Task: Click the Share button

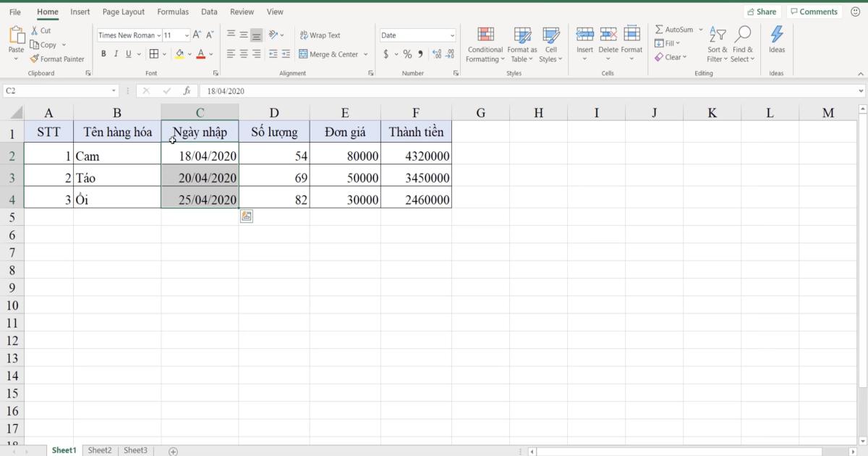Action: pyautogui.click(x=762, y=11)
